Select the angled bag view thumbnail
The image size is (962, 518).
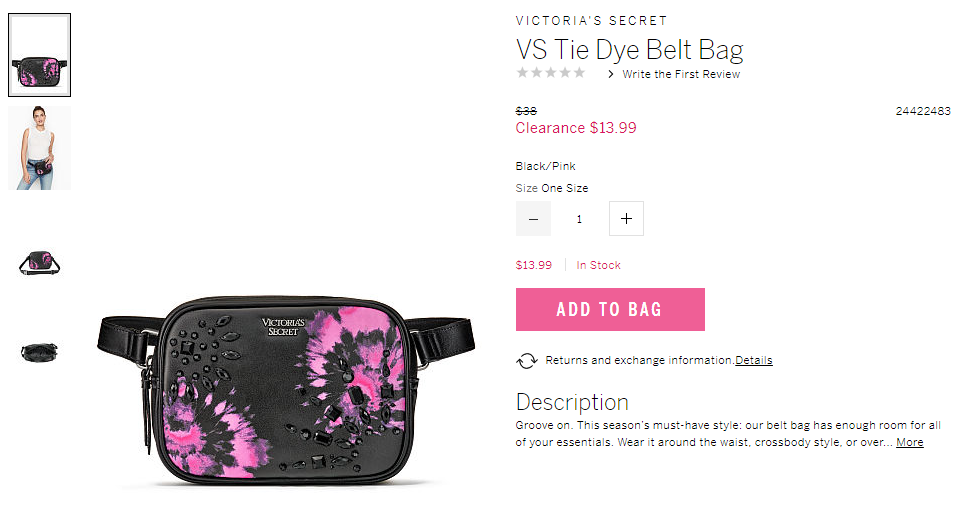(x=39, y=263)
